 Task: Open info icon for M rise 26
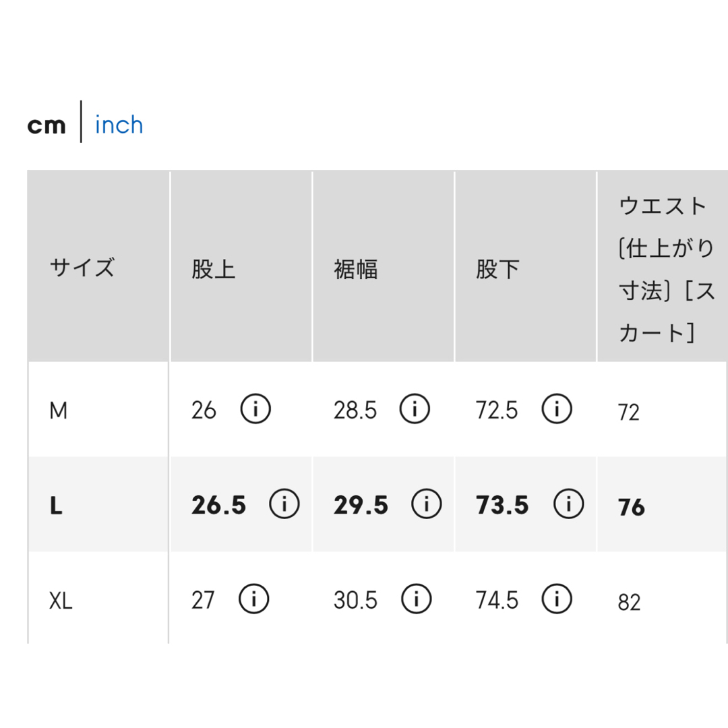click(x=255, y=409)
